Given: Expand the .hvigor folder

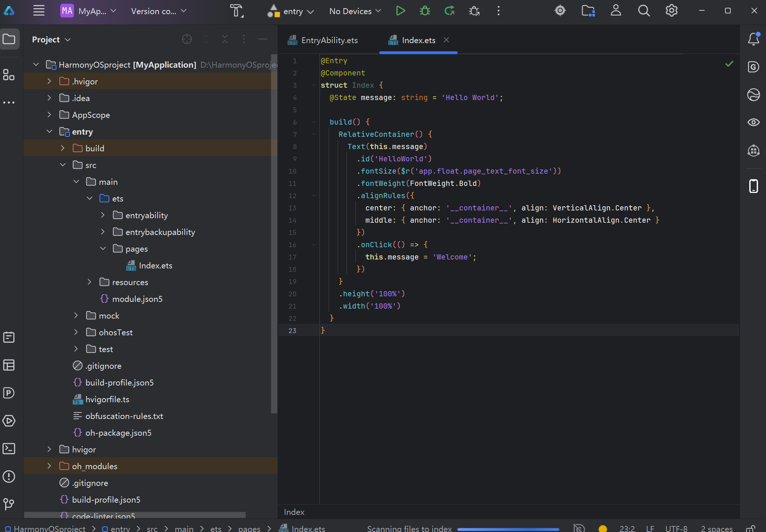Looking at the screenshot, I should click(x=49, y=81).
